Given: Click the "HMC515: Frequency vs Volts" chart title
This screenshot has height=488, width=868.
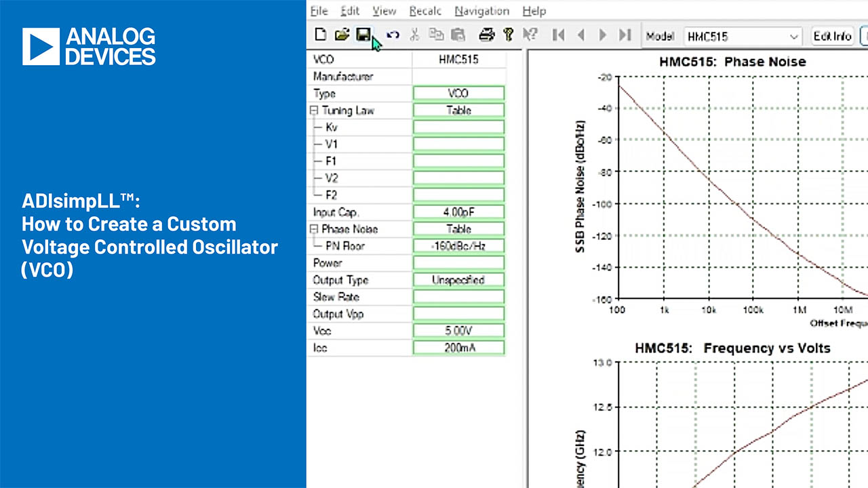Looking at the screenshot, I should (x=732, y=348).
